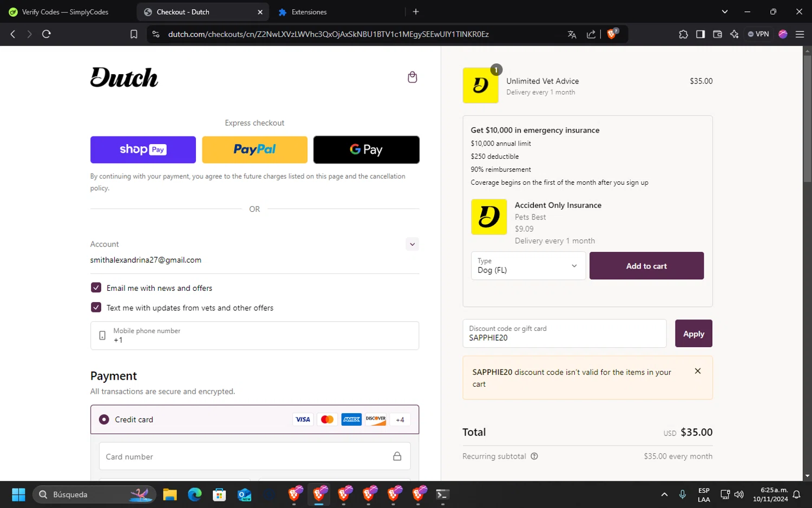Open Brave Shields lion icon
The height and width of the screenshot is (508, 812).
click(x=612, y=34)
